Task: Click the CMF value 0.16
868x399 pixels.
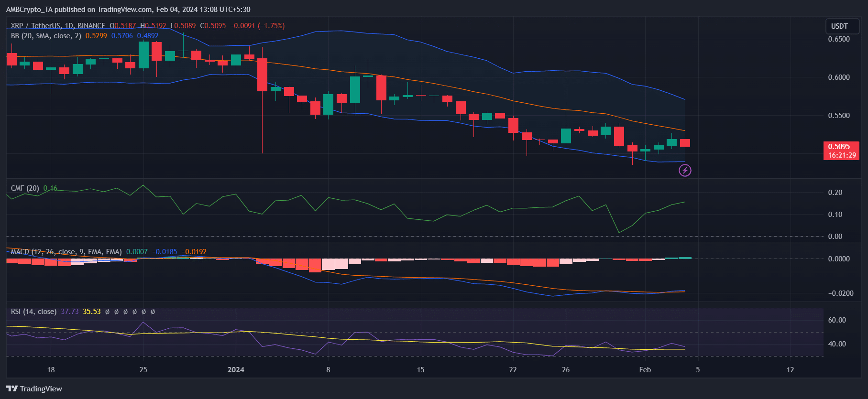Action: 50,188
